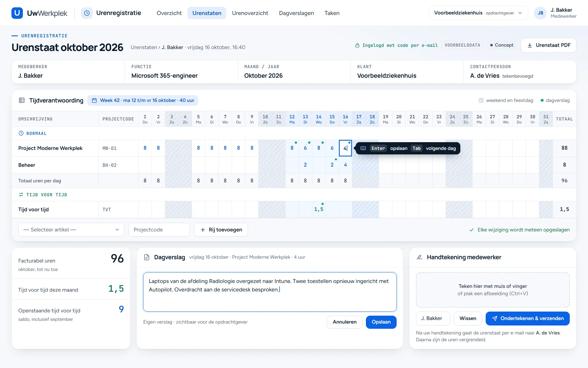Click the paper plane icon on Ondertekenen
The height and width of the screenshot is (368, 588).
pos(495,318)
